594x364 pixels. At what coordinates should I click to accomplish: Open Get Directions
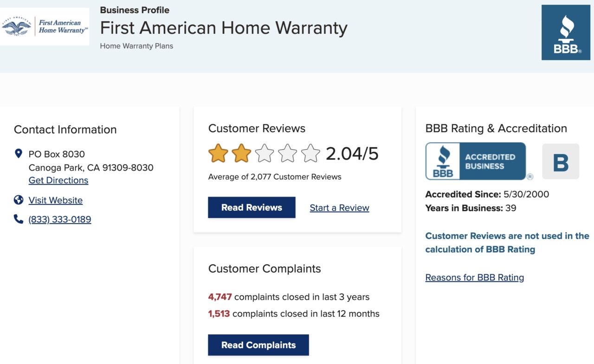[x=58, y=180]
